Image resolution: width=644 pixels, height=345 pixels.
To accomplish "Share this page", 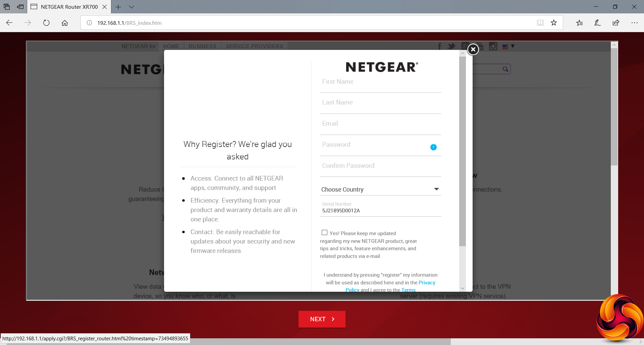I will click(x=616, y=23).
